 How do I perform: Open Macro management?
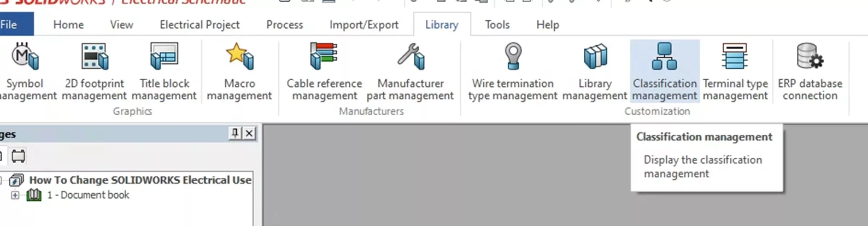tap(239, 72)
